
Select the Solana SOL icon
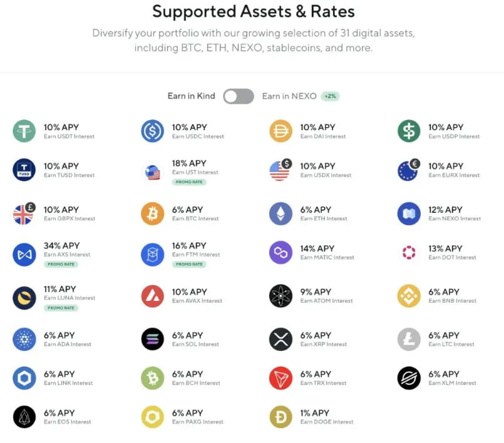tap(152, 339)
